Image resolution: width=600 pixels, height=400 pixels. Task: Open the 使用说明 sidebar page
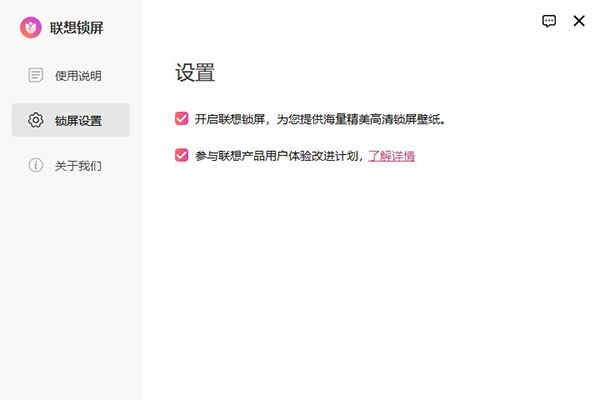(x=71, y=75)
